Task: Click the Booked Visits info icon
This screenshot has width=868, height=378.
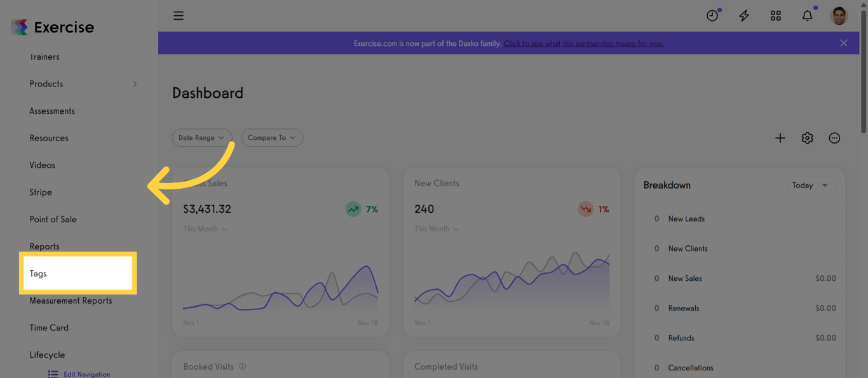Action: [242, 367]
